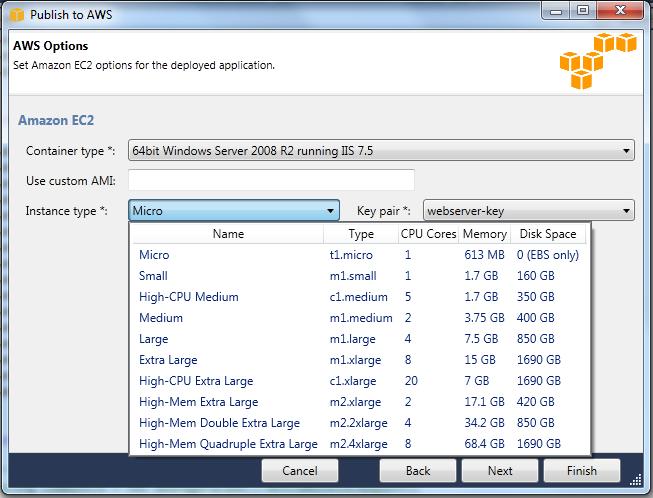The width and height of the screenshot is (653, 498).
Task: Click the m2.4xlarge type cell
Action: (x=359, y=444)
